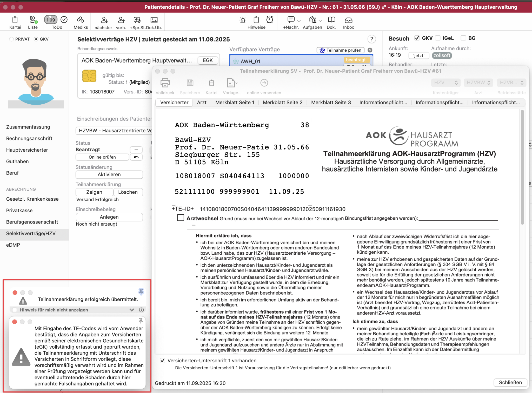Open the HZVB... Betriebsstätte dropdown

point(511,83)
